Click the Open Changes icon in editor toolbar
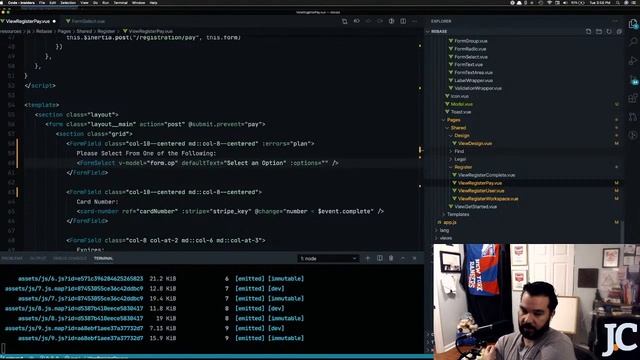Screen dimensions: 640x360 pyautogui.click(x=344, y=21)
